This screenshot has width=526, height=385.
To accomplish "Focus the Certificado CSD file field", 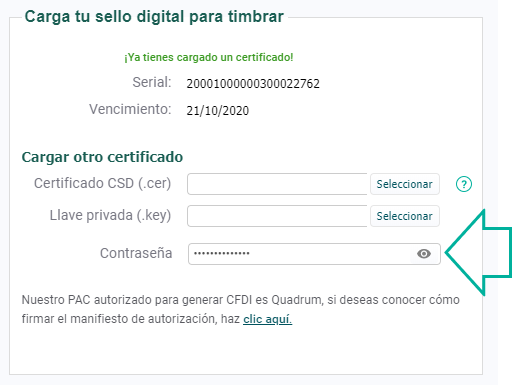I will point(278,184).
